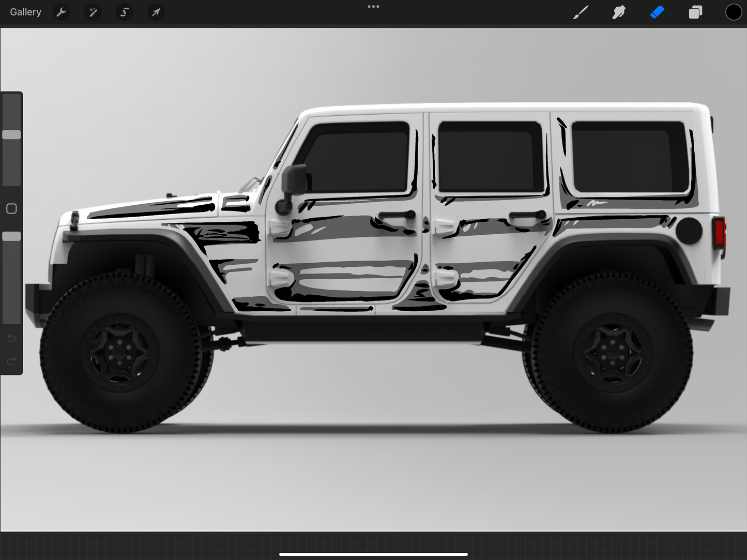Open the eraser brush library
Screen dimensions: 747x560
pyautogui.click(x=657, y=12)
